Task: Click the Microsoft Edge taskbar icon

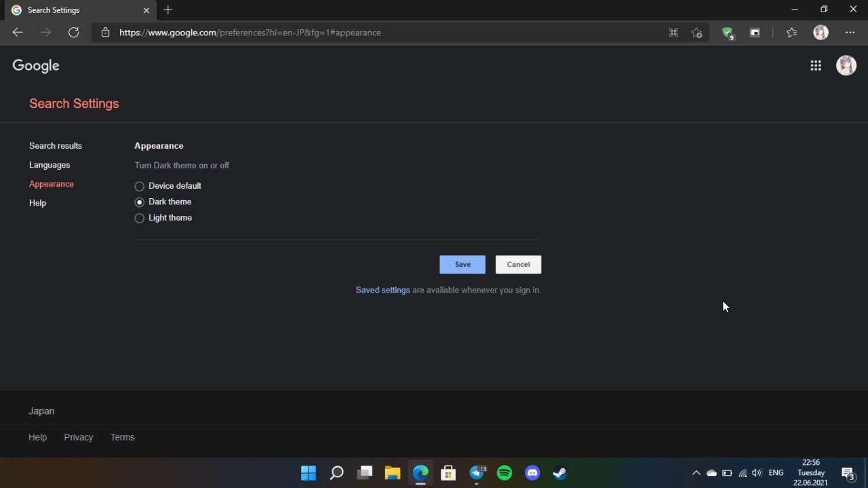Action: point(420,472)
